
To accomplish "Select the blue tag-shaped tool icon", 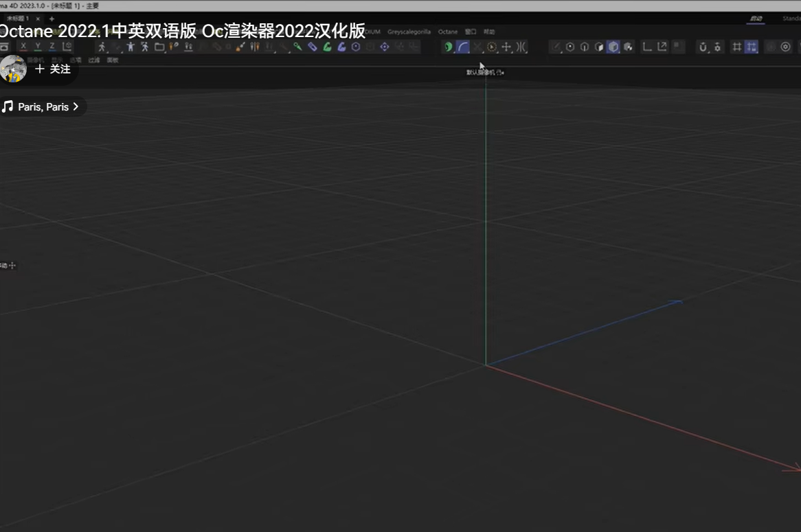I will (x=312, y=47).
